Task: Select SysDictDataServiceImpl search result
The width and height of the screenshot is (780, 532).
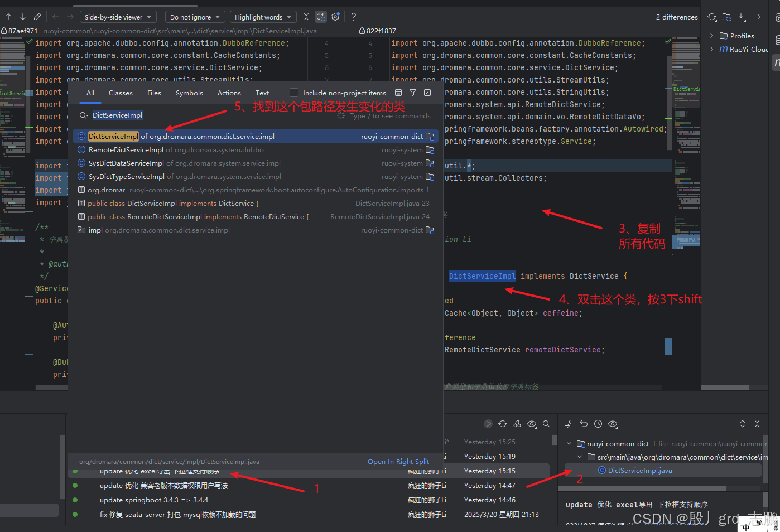Action: [x=256, y=163]
